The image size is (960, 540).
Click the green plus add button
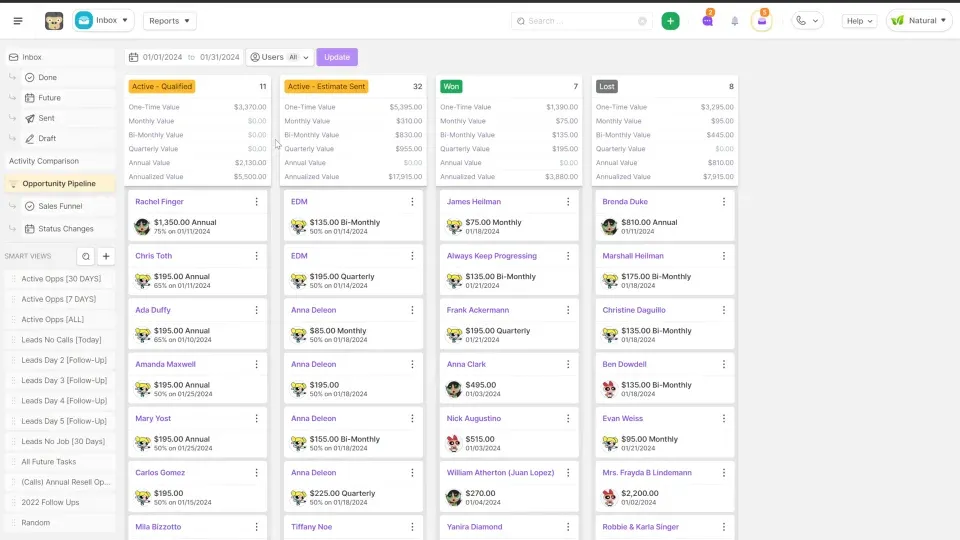(670, 21)
